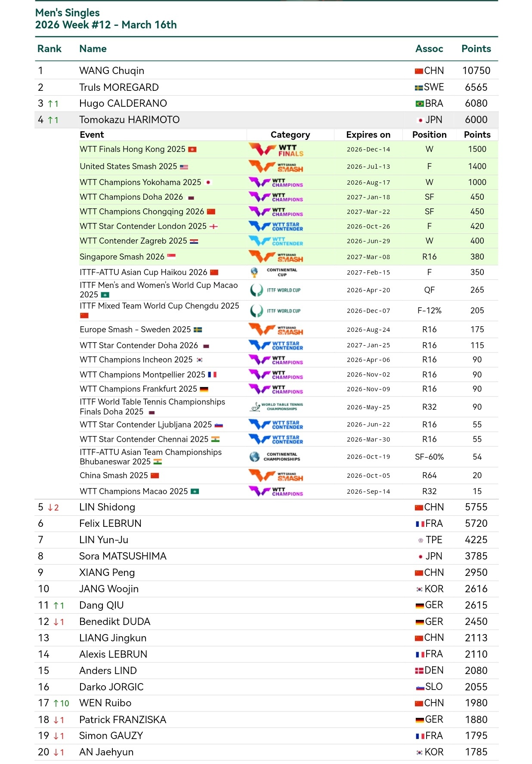Viewport: 532px width, 764px height.
Task: Click the Expires on sub-table header
Action: pyautogui.click(x=368, y=135)
